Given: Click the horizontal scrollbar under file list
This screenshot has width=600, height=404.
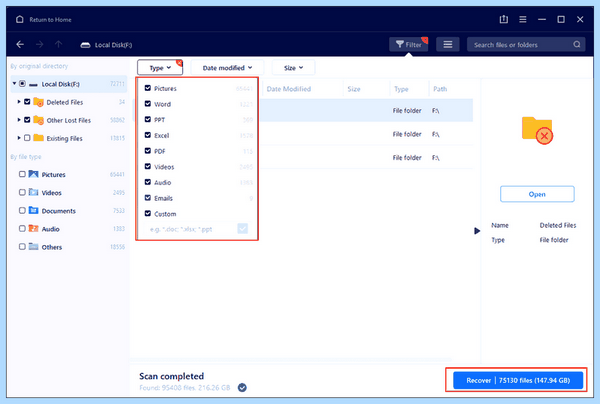Looking at the screenshot, I should pyautogui.click(x=291, y=360).
